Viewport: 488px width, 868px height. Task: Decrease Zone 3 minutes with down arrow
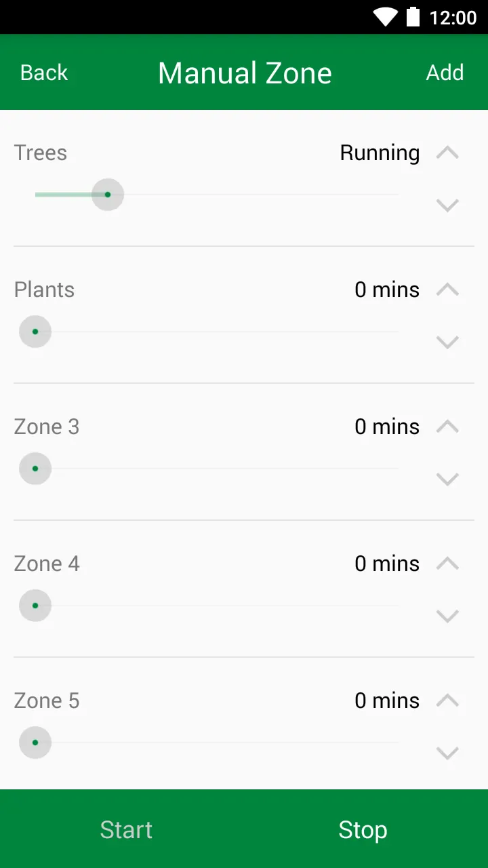(447, 479)
